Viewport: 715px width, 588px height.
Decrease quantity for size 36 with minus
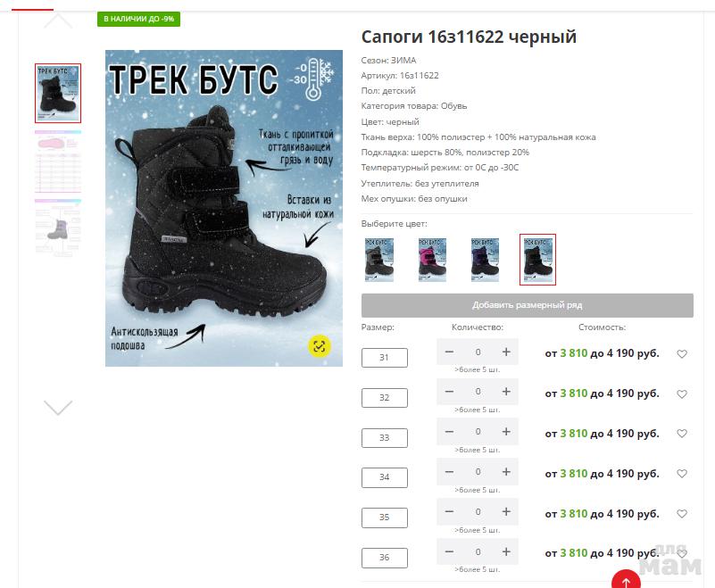click(449, 551)
